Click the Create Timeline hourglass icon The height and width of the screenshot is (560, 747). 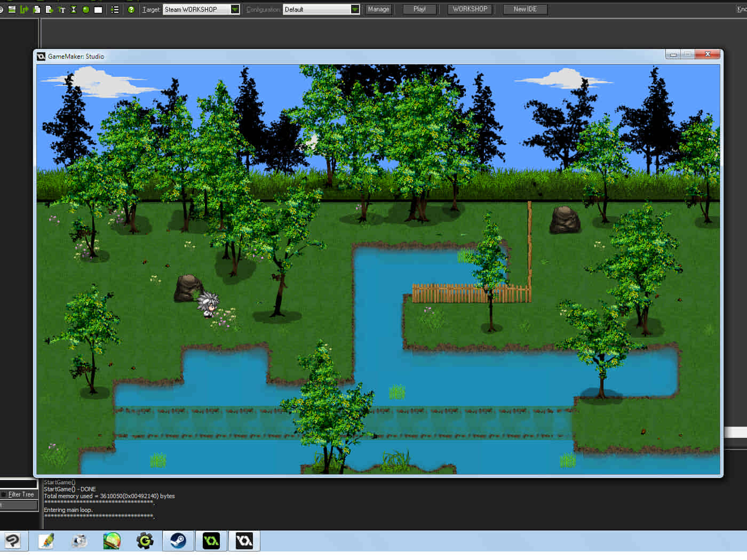(74, 10)
